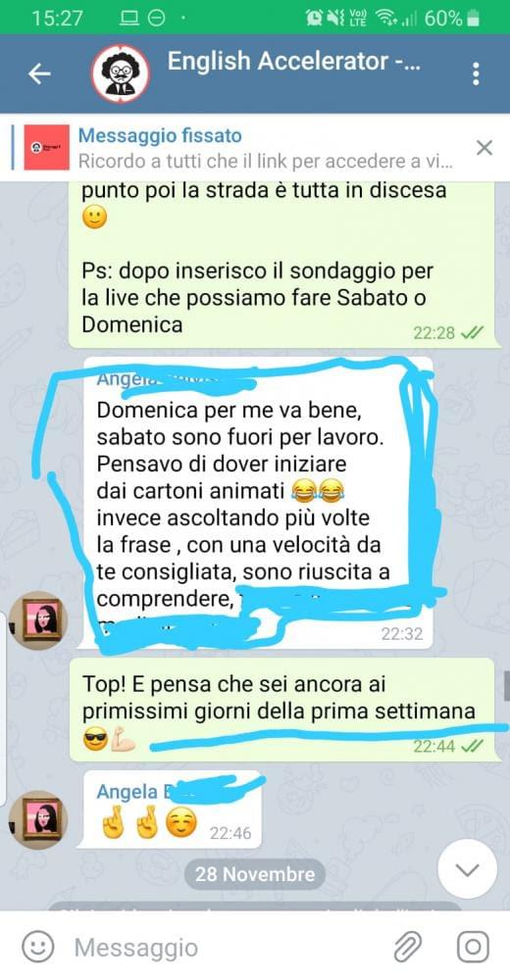Tap the battery indicator in status bar
Viewport: 510px width, 980px height.
point(474,19)
